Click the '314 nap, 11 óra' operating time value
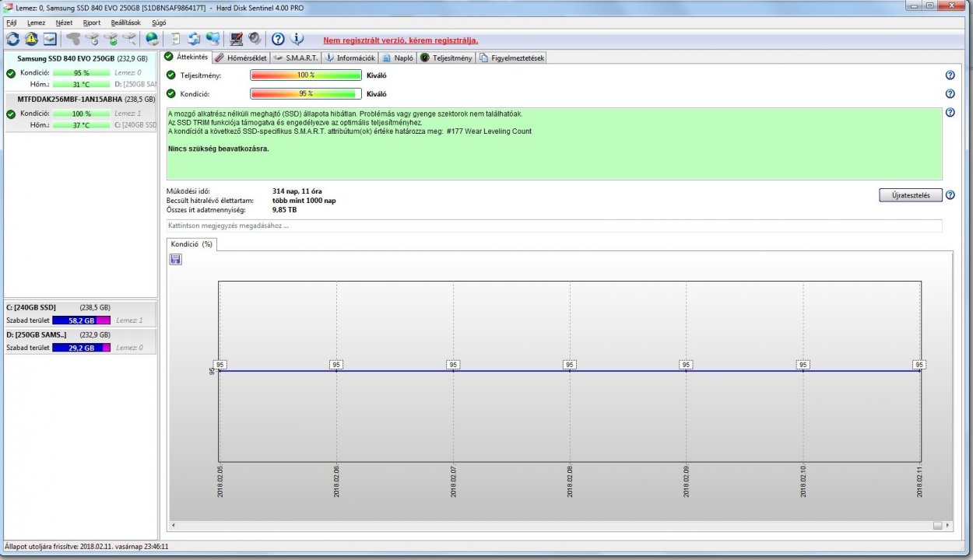 pos(297,191)
